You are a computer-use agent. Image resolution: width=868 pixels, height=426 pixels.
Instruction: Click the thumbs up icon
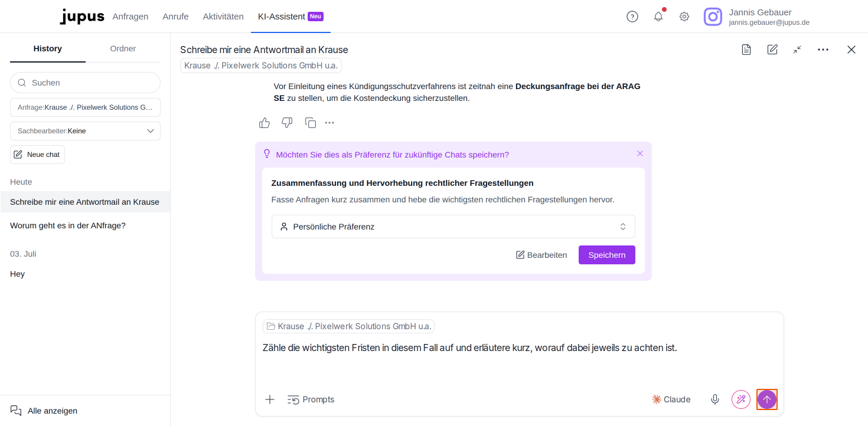(265, 123)
